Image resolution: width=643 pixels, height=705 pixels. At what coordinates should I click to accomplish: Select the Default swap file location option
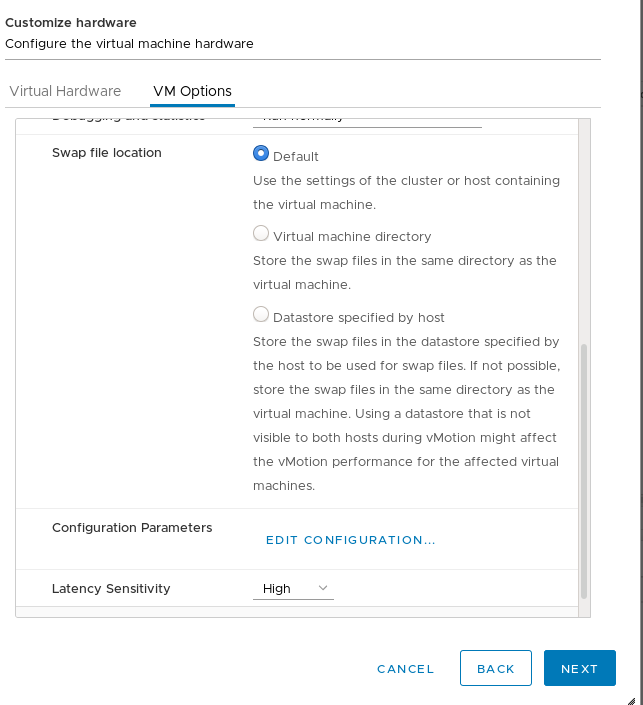pos(261,154)
